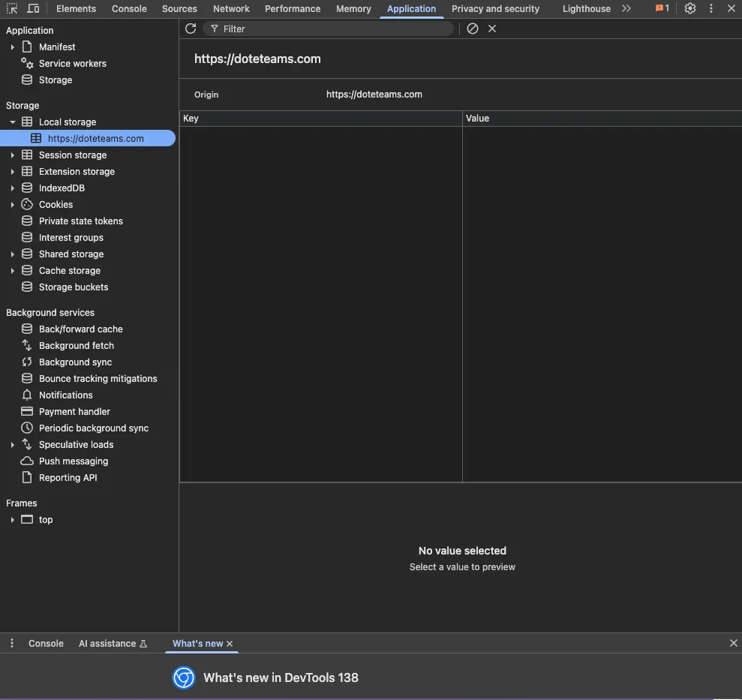This screenshot has height=700, width=742.
Task: Show more DevTools tabs chevron
Action: pyautogui.click(x=626, y=8)
